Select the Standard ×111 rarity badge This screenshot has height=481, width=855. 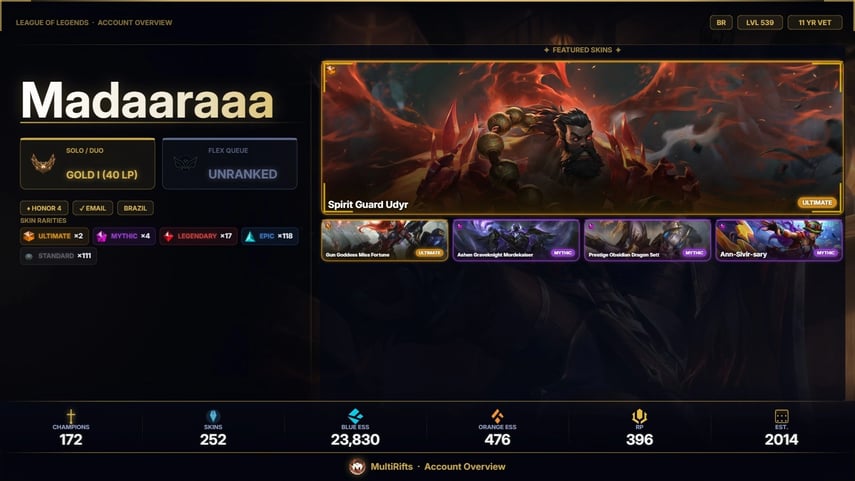tap(58, 256)
